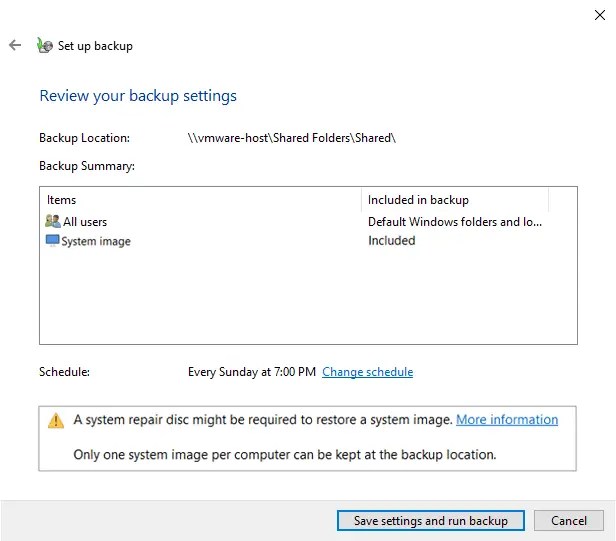Click the Set up backup title text

click(x=95, y=46)
